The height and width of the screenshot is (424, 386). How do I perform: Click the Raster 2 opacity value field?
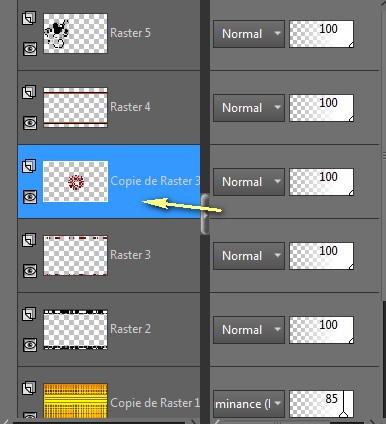(x=321, y=330)
